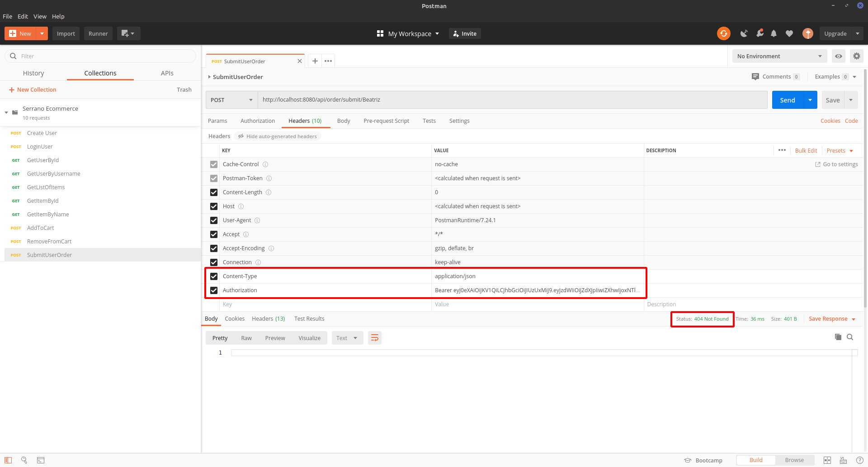Uncheck the Accept header checkbox
Viewport: 868px width, 467px height.
(214, 234)
